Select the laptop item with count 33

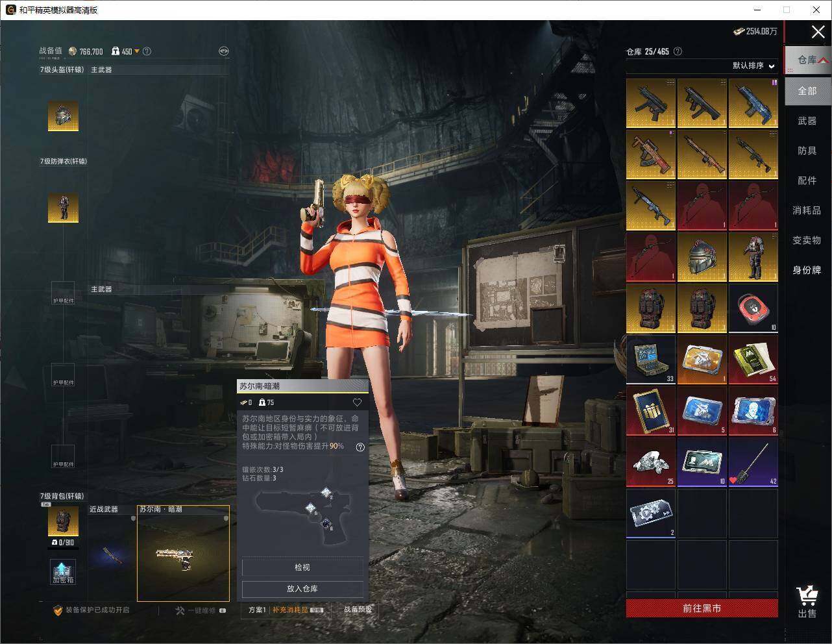(651, 359)
